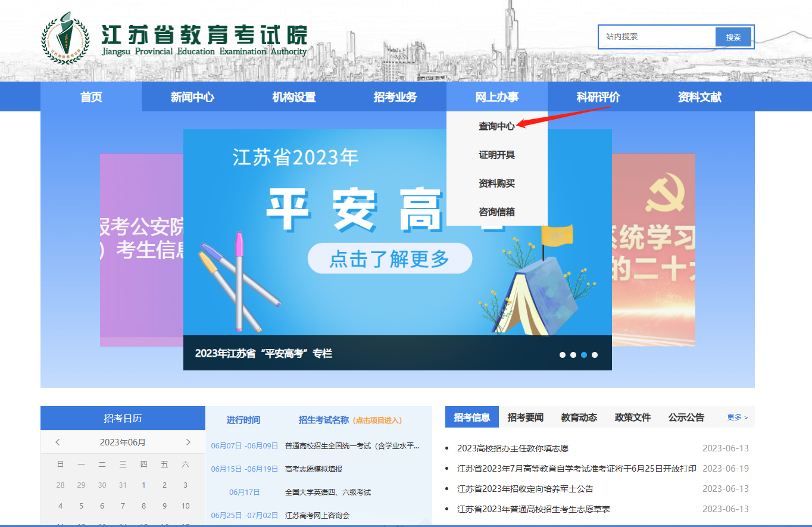Screen dimensions: 812x527
Task: Choose 资料购买 from the dropdown
Action: [x=497, y=183]
